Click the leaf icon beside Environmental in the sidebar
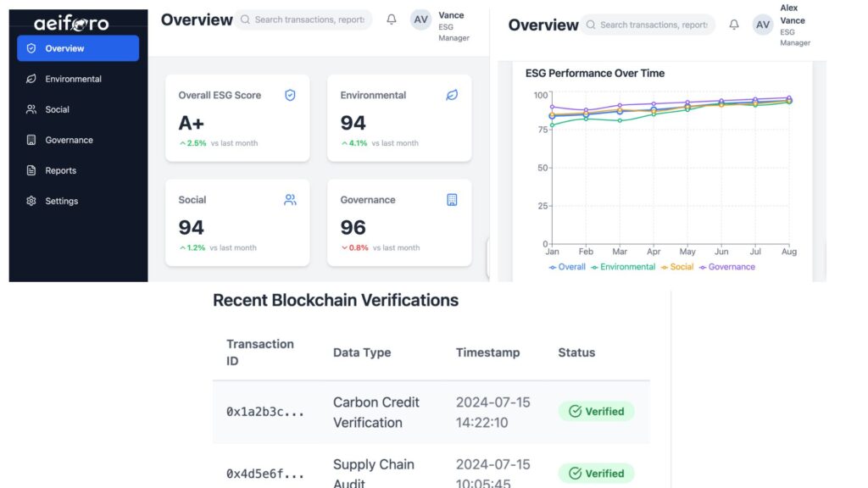 pyautogui.click(x=31, y=79)
